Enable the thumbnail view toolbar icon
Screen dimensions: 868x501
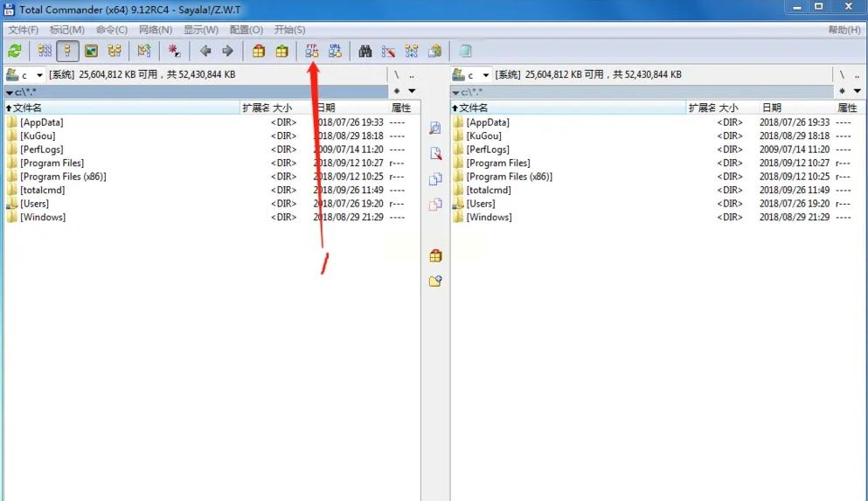point(91,51)
